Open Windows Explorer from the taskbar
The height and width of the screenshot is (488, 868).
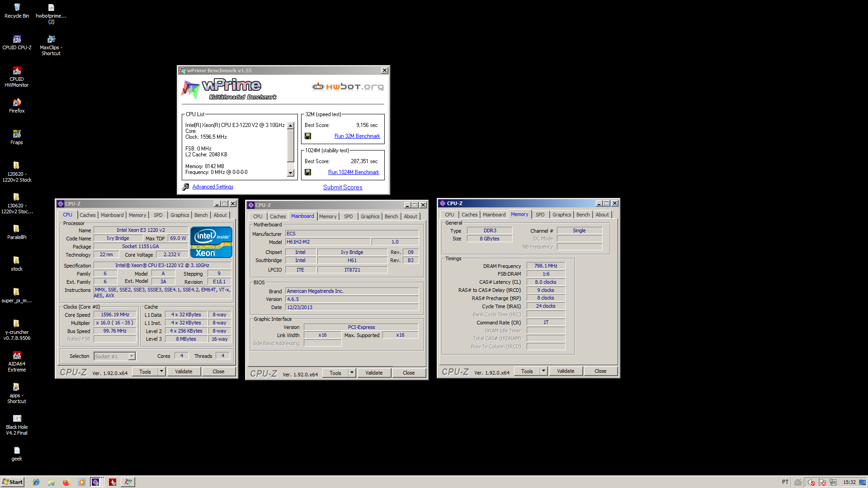click(51, 482)
